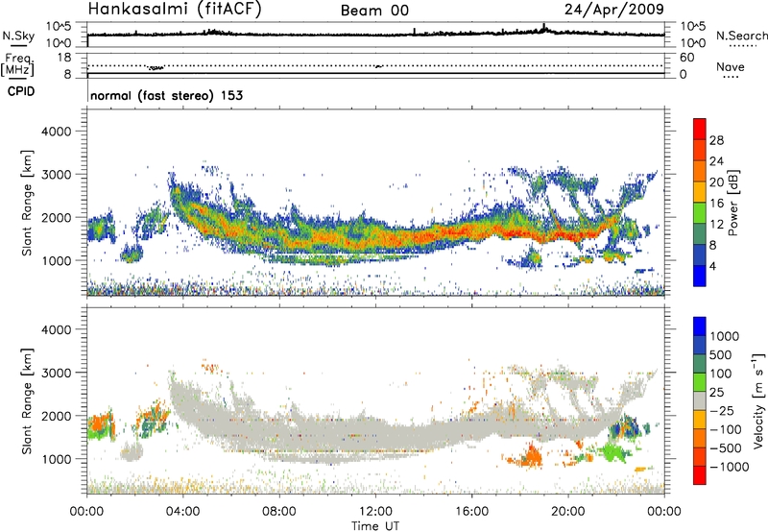Click the 'Power [dB]' color bar label
Image resolution: width=768 pixels, height=532 pixels.
coord(732,203)
